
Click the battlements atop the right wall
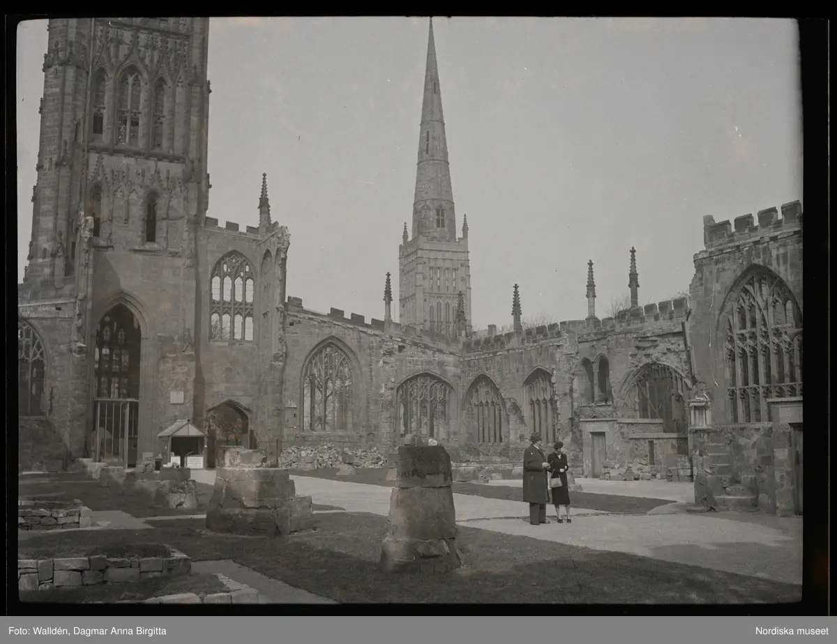click(x=752, y=222)
